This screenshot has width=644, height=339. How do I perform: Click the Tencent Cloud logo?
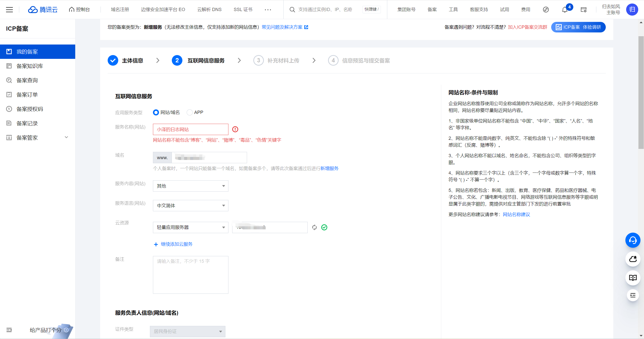point(43,10)
